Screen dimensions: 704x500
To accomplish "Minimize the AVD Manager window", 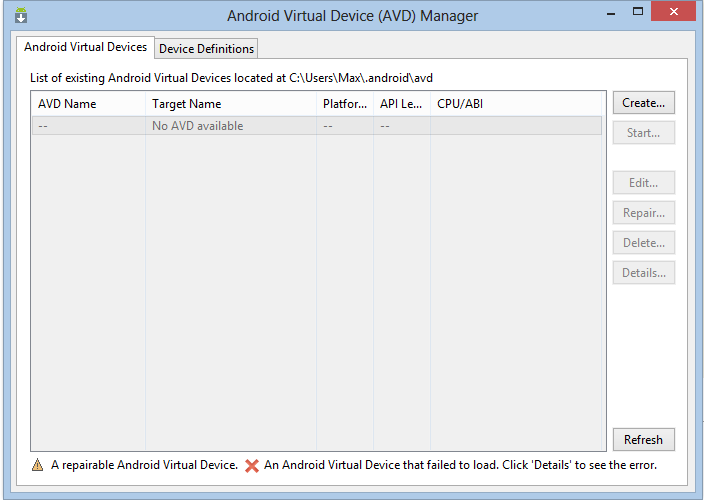I will tap(611, 13).
